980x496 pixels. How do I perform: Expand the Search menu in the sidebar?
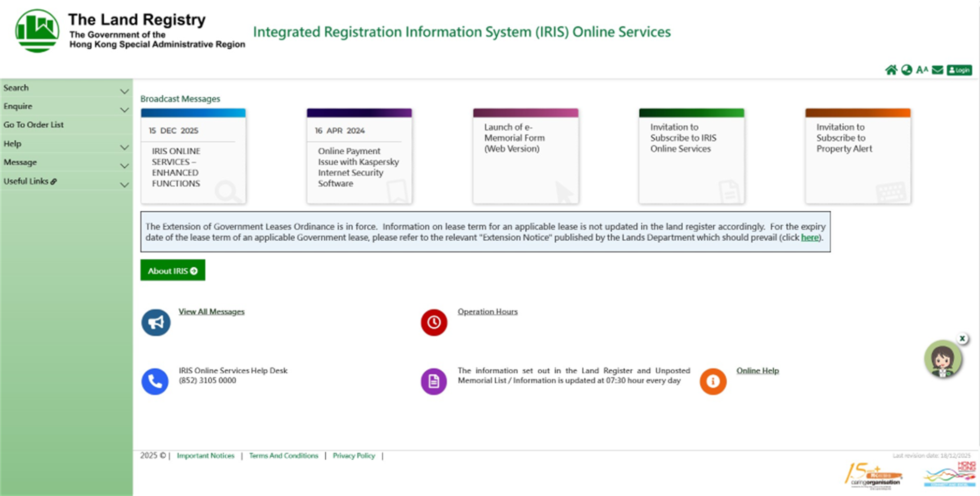pos(66,88)
